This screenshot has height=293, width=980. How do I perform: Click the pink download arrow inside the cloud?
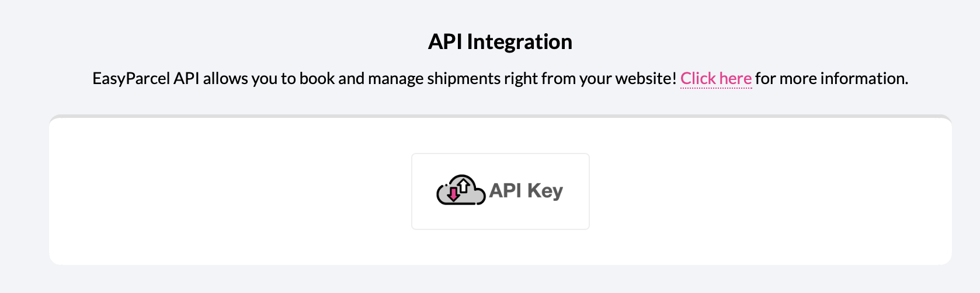(453, 194)
